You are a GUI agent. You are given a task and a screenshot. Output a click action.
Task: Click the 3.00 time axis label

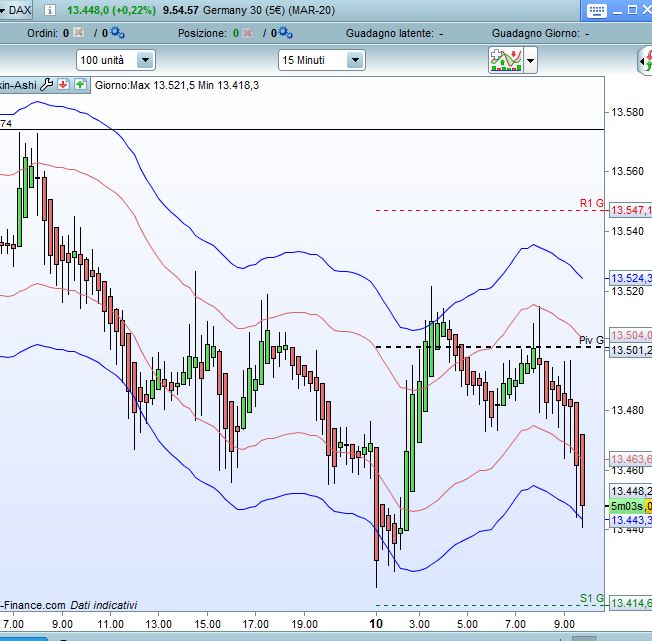pos(419,624)
